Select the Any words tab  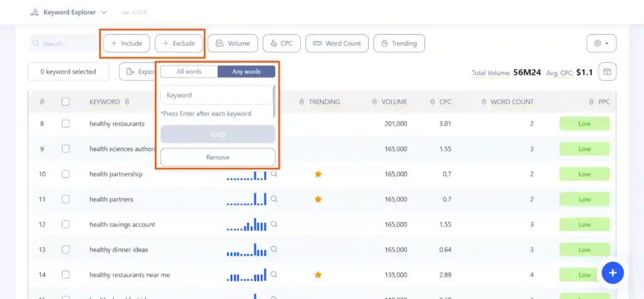click(x=247, y=72)
